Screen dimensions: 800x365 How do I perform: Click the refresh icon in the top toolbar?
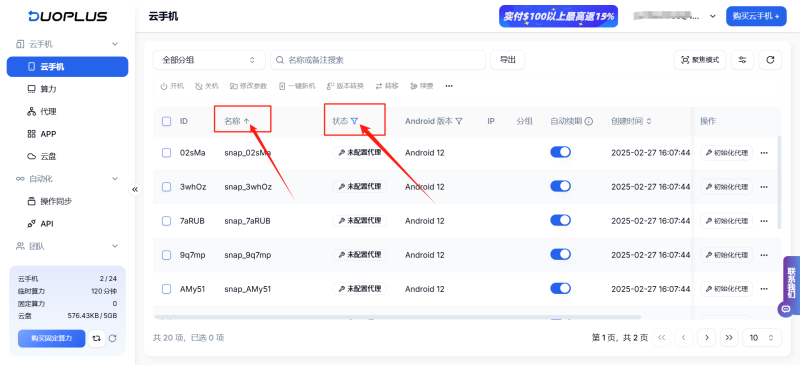point(770,60)
